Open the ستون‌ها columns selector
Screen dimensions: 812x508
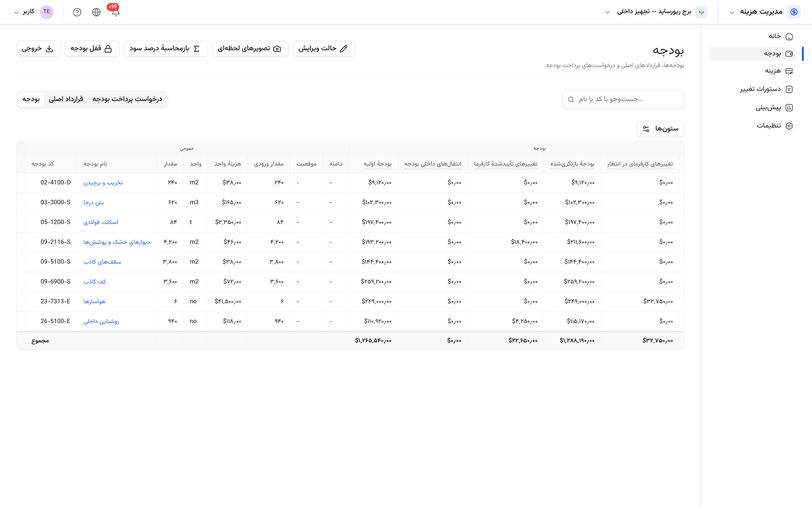[660, 129]
